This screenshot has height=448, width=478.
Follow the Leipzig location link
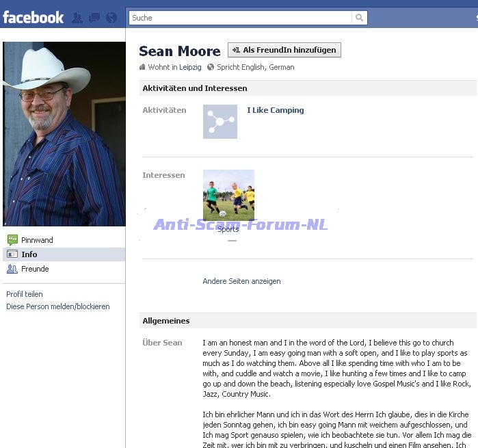coord(191,68)
